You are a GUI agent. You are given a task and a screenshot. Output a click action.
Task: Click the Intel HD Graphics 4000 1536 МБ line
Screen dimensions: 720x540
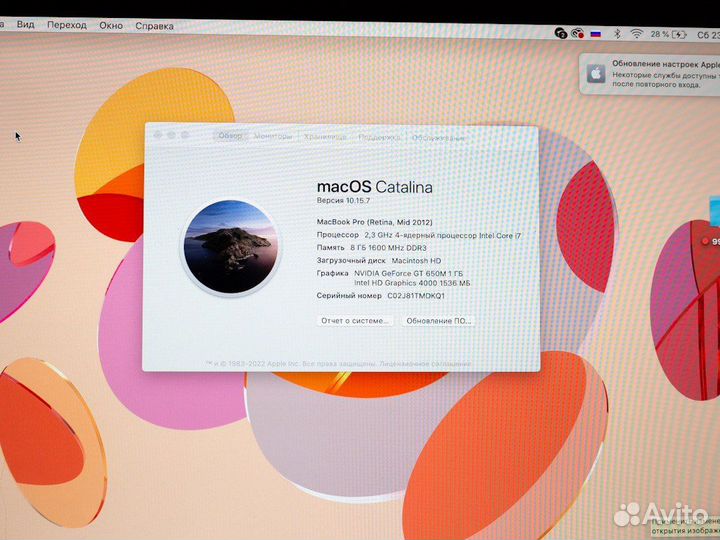pyautogui.click(x=412, y=283)
